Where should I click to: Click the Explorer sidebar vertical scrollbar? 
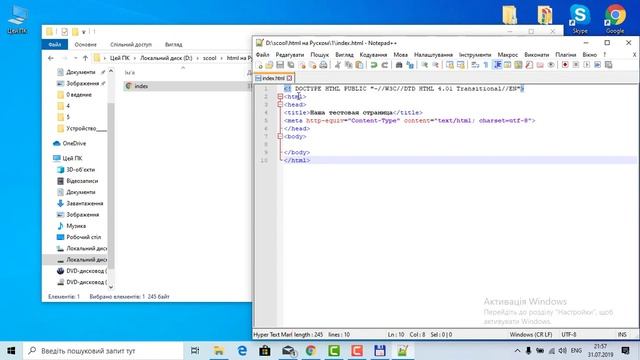pyautogui.click(x=111, y=179)
